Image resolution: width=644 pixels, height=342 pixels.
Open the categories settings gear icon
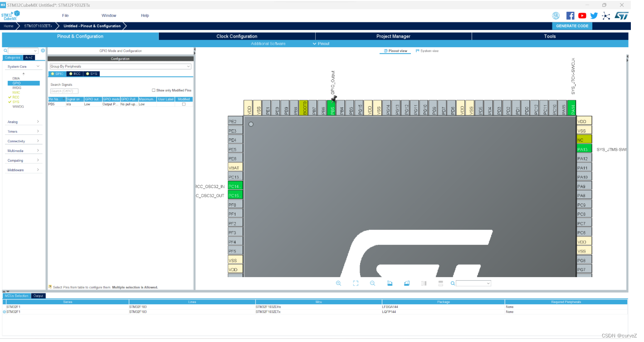pos(43,51)
